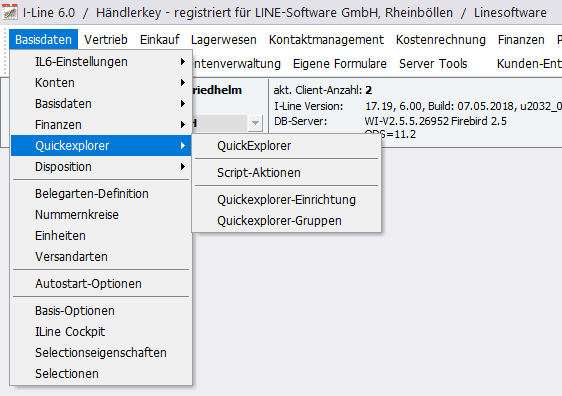
Task: Click the Eigene Formulare toolbar entry
Action: point(340,64)
